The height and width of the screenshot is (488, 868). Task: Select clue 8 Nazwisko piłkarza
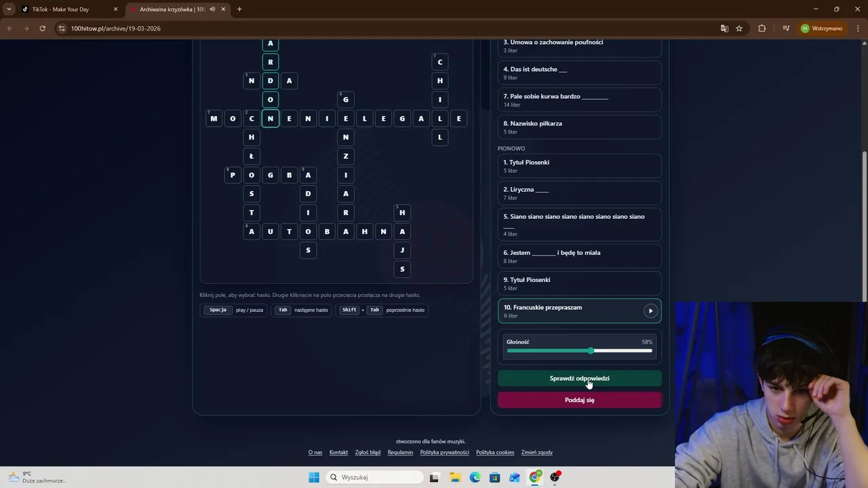579,127
